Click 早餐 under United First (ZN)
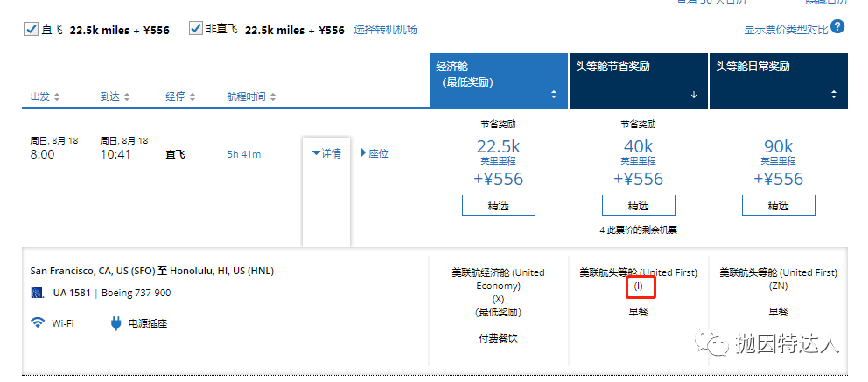Image resolution: width=868 pixels, height=382 pixels. [x=779, y=312]
